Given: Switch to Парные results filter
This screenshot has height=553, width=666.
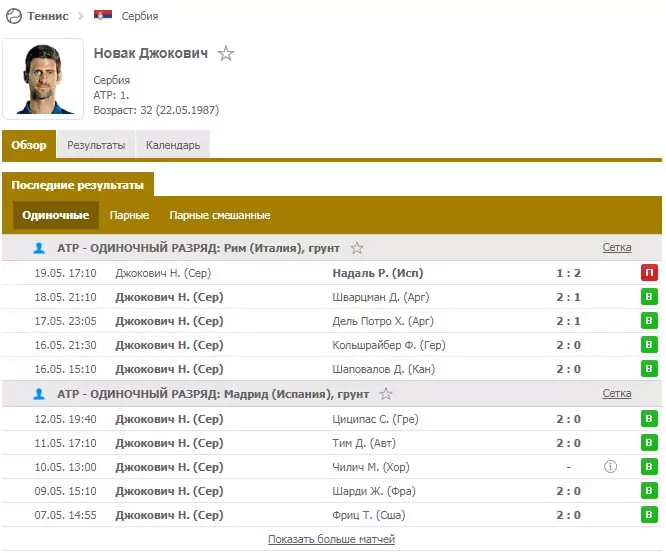Looking at the screenshot, I should pos(129,215).
